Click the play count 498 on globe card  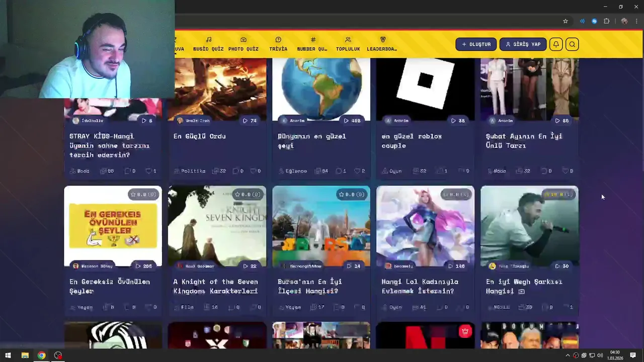pyautogui.click(x=352, y=121)
